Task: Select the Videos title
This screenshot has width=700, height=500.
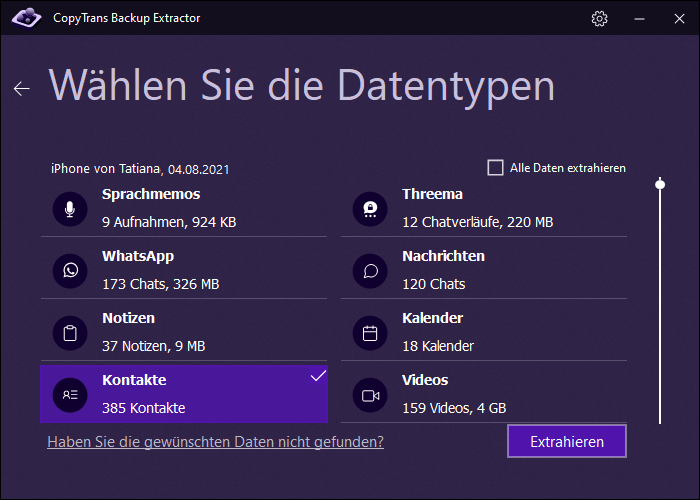Action: (425, 380)
